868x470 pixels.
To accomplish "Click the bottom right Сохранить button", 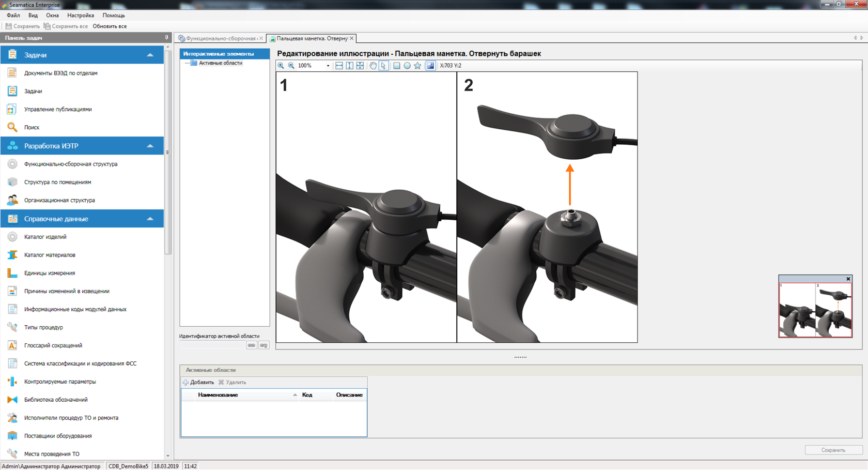I will 833,450.
